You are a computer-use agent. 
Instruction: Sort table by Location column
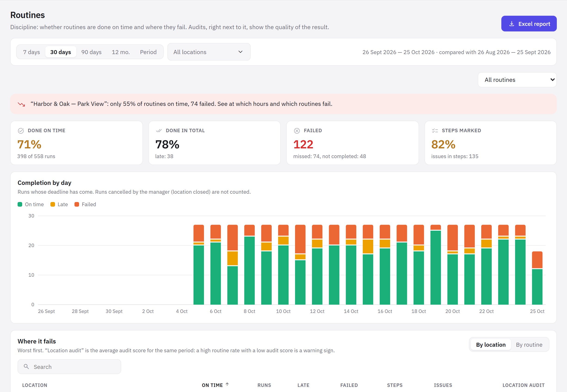point(35,385)
